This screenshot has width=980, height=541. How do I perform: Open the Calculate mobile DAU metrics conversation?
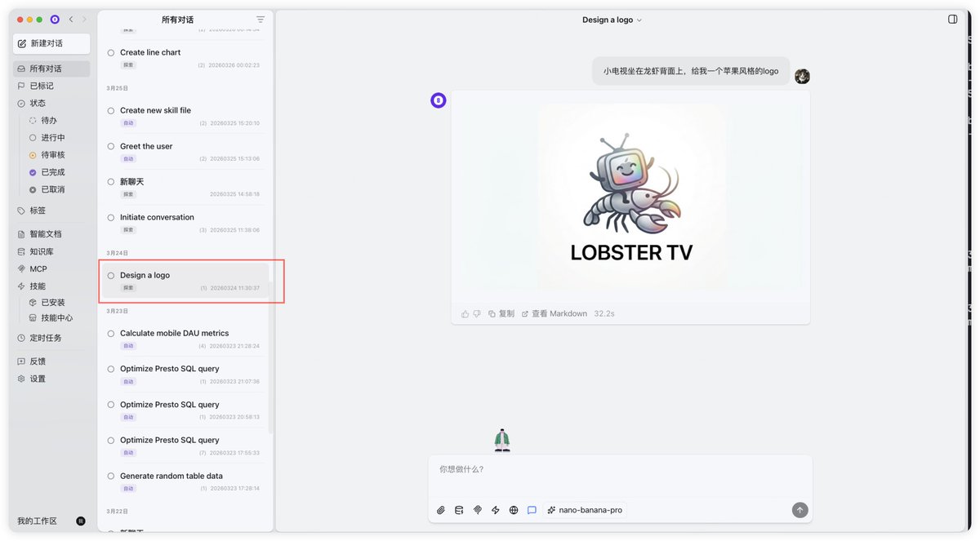click(x=185, y=339)
